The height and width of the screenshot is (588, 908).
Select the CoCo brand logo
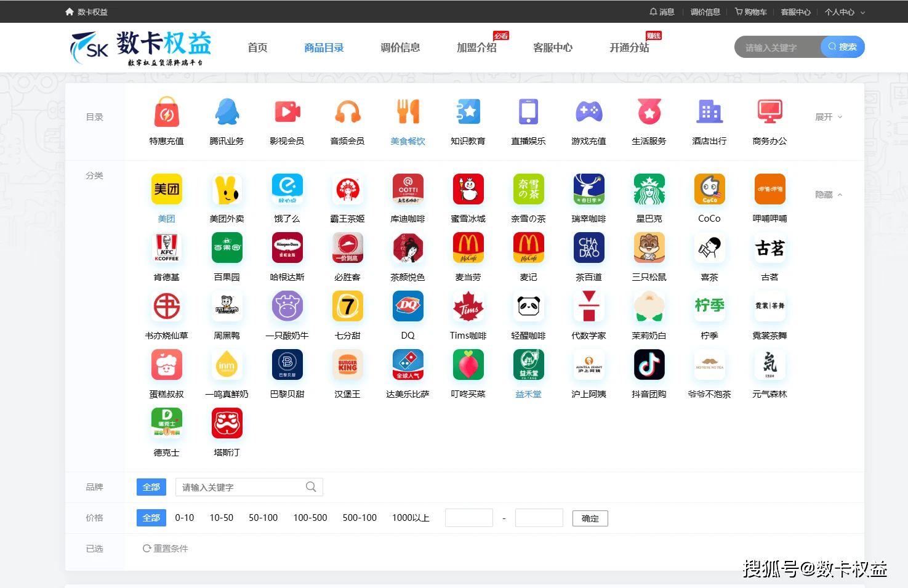coord(709,189)
